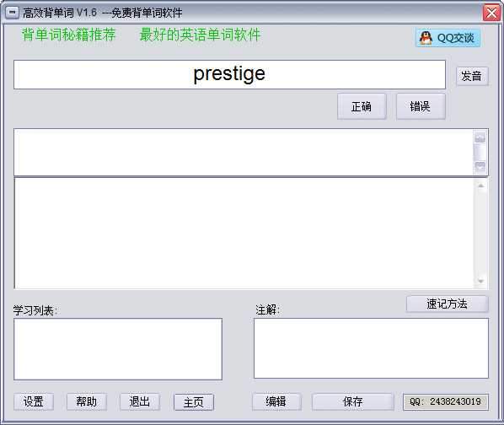Viewport: 504px width, 425px height.
Task: Click the QQ交谈 penguin button
Action: click(448, 38)
